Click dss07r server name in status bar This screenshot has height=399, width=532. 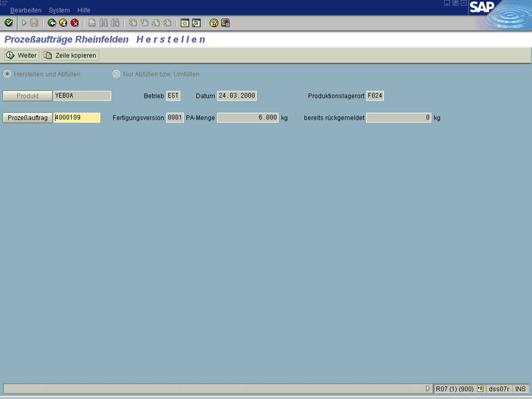499,389
